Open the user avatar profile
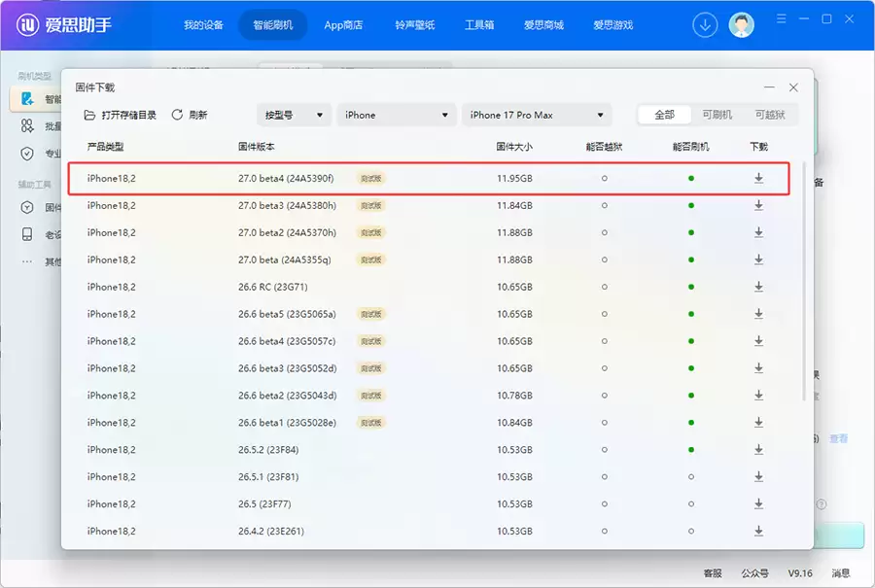This screenshot has height=588, width=875. pyautogui.click(x=741, y=25)
